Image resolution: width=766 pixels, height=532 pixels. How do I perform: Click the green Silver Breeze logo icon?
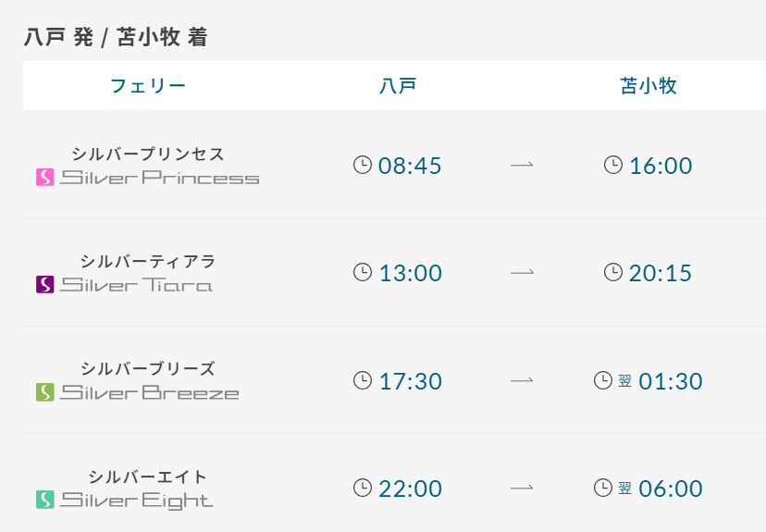(45, 392)
